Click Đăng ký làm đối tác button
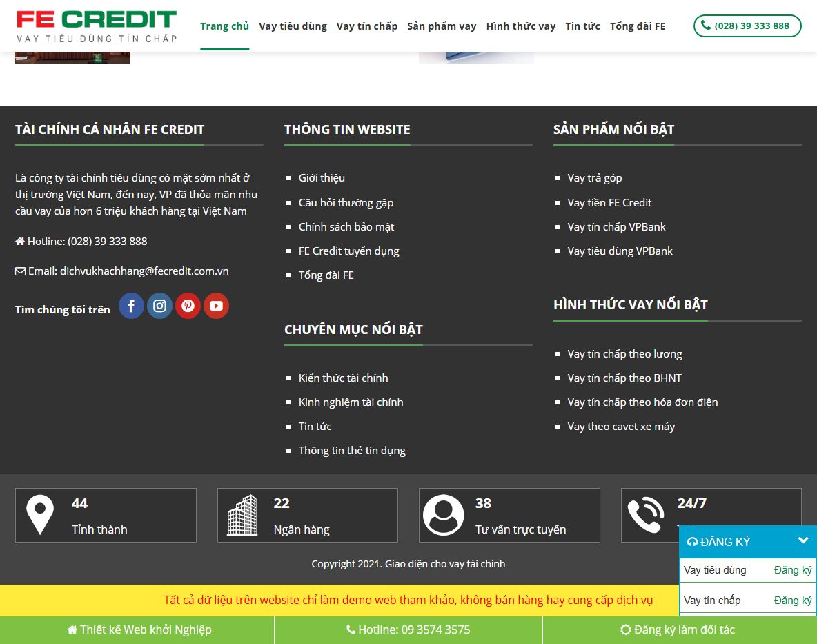The height and width of the screenshot is (644, 817). tap(678, 630)
